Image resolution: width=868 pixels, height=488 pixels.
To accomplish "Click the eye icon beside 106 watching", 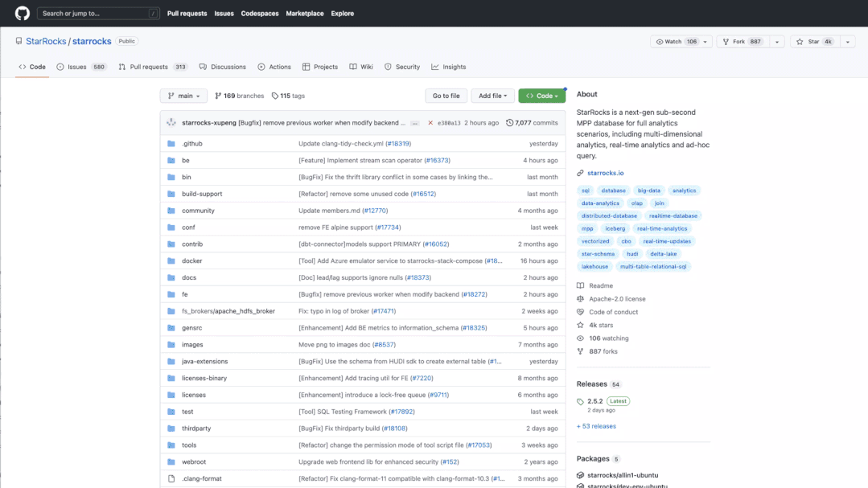I will (580, 338).
